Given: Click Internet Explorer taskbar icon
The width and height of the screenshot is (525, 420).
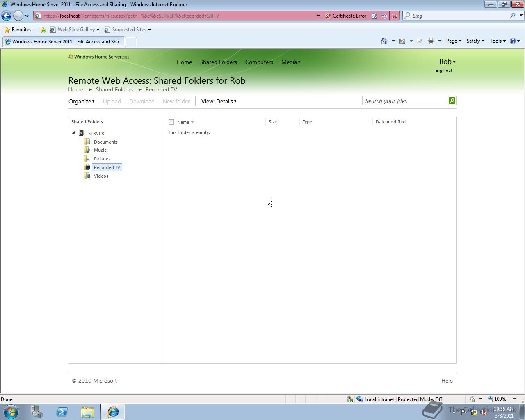Looking at the screenshot, I should pyautogui.click(x=113, y=412).
